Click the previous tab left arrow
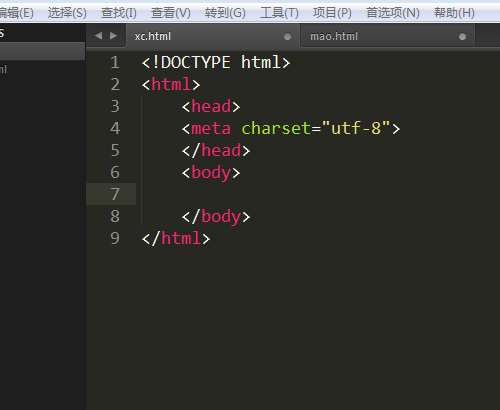Screen dimensions: 500x410 point(98,35)
